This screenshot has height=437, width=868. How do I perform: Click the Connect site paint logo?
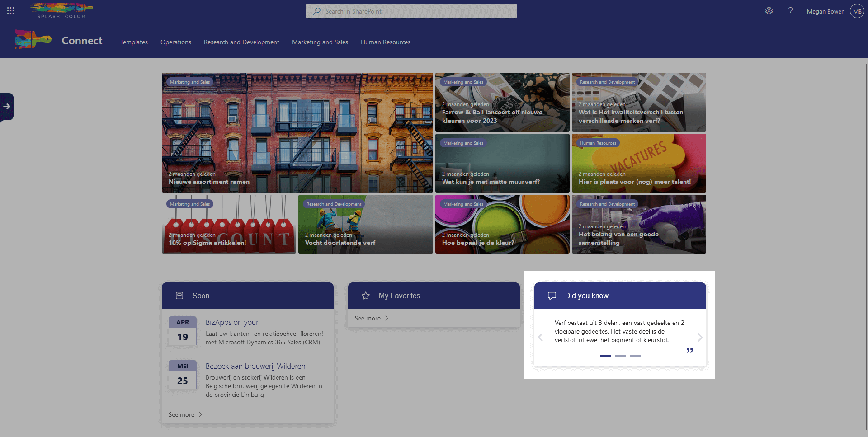click(33, 40)
